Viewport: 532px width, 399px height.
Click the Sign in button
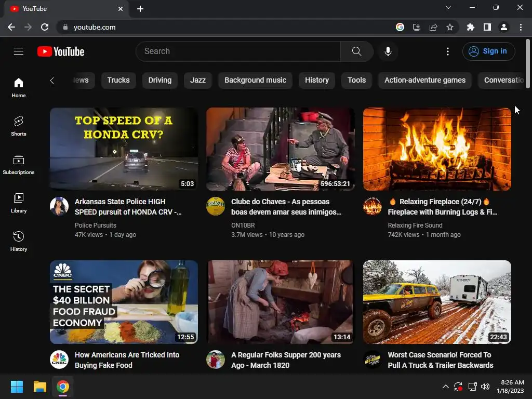coord(488,51)
